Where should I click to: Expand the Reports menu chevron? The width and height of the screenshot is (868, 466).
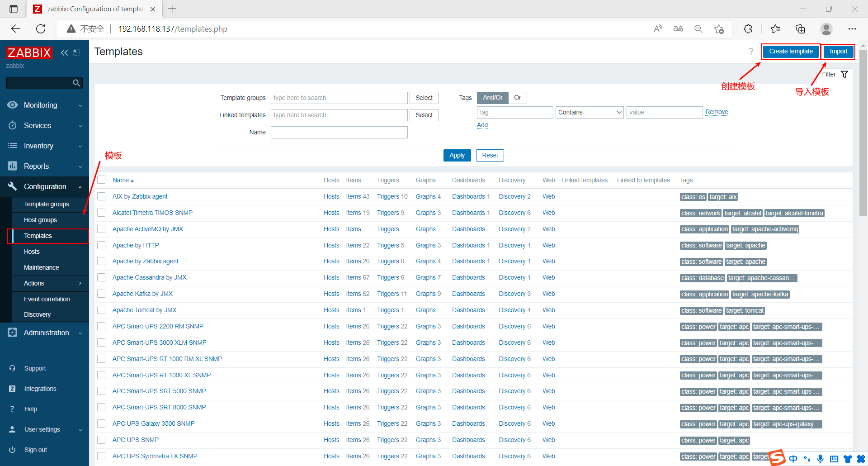80,166
